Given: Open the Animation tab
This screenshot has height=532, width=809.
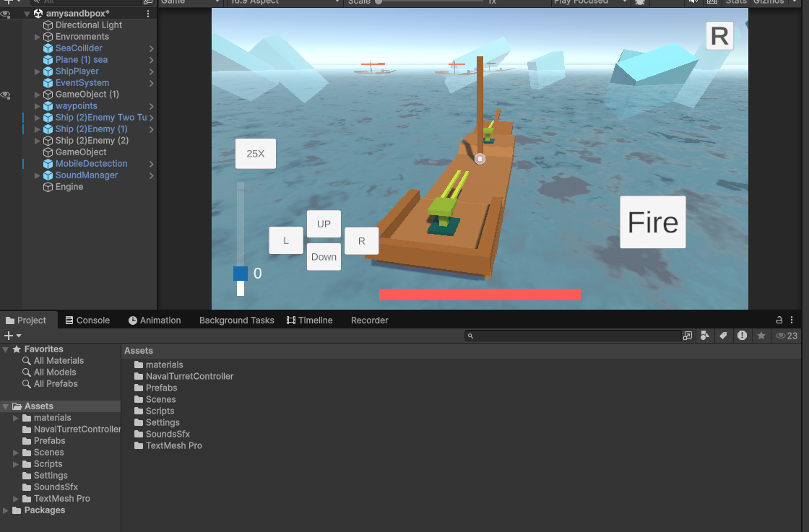Looking at the screenshot, I should point(155,320).
